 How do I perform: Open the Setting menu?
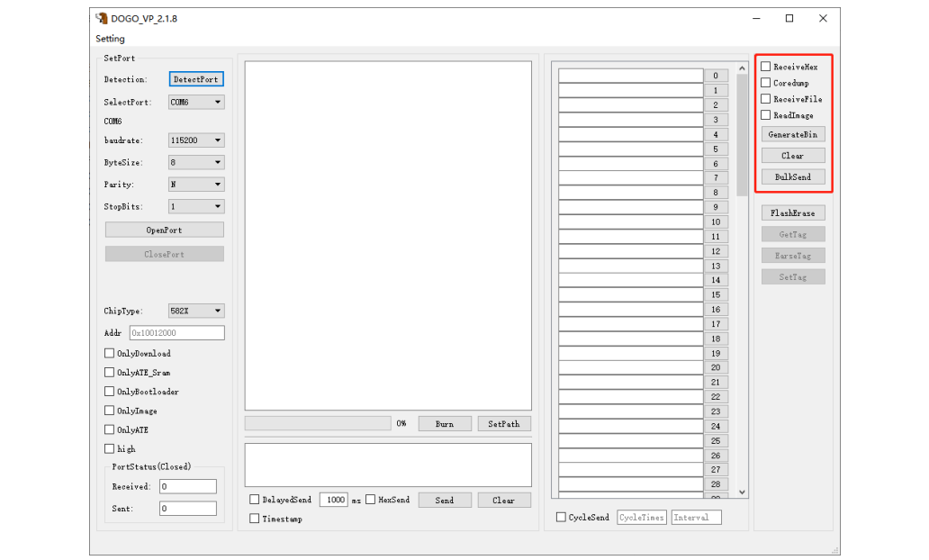tap(110, 39)
